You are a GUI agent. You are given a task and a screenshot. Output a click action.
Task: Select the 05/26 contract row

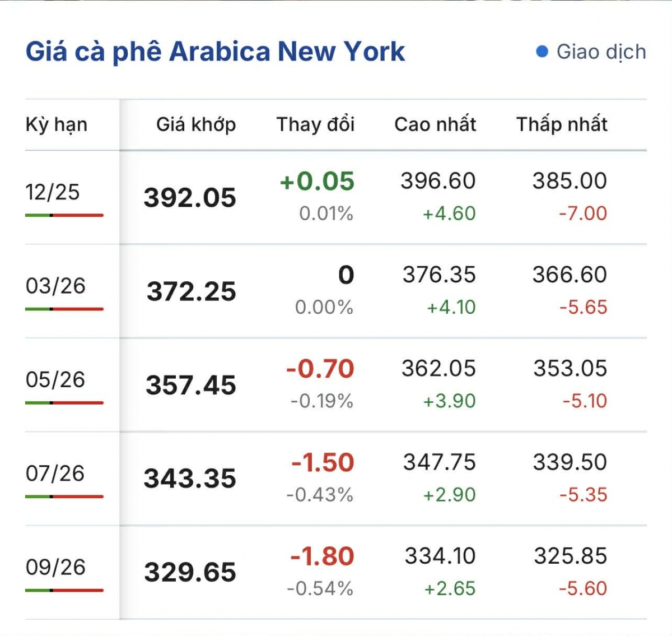(x=55, y=379)
